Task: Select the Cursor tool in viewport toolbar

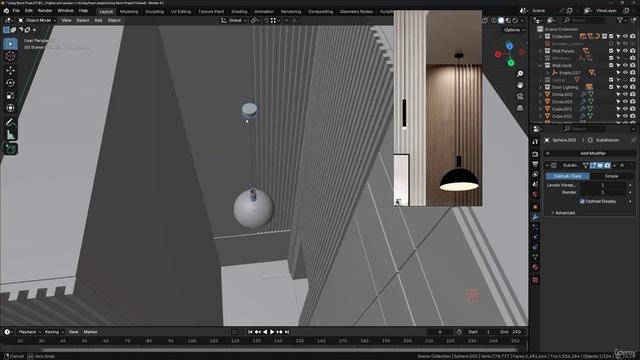Action: 10,56
